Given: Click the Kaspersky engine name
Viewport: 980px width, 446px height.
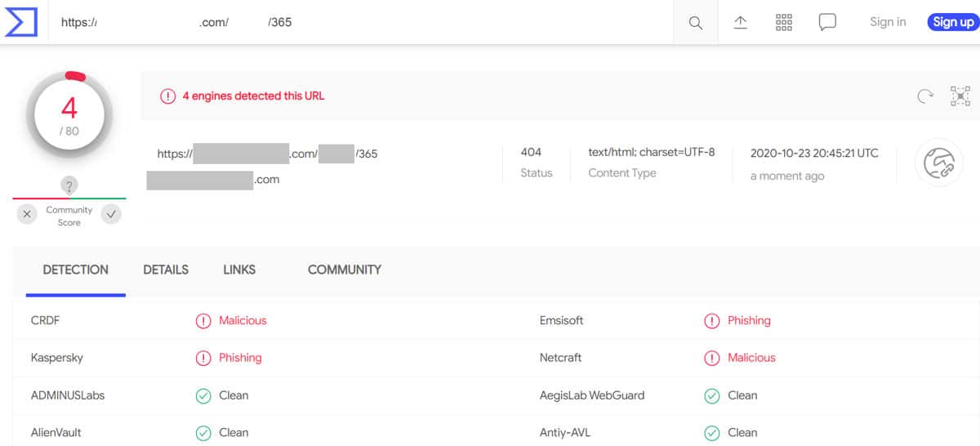Looking at the screenshot, I should pyautogui.click(x=56, y=358).
